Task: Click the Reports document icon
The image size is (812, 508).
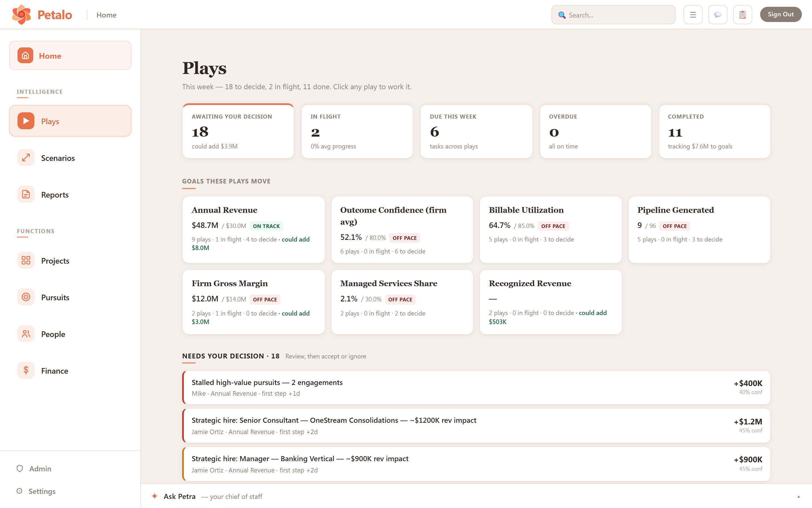Action: coord(26,194)
